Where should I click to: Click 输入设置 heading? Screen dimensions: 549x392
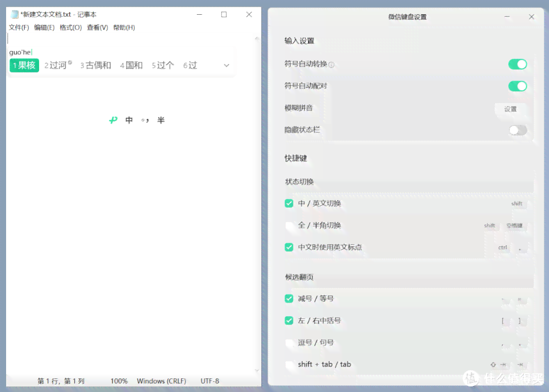[x=299, y=41]
